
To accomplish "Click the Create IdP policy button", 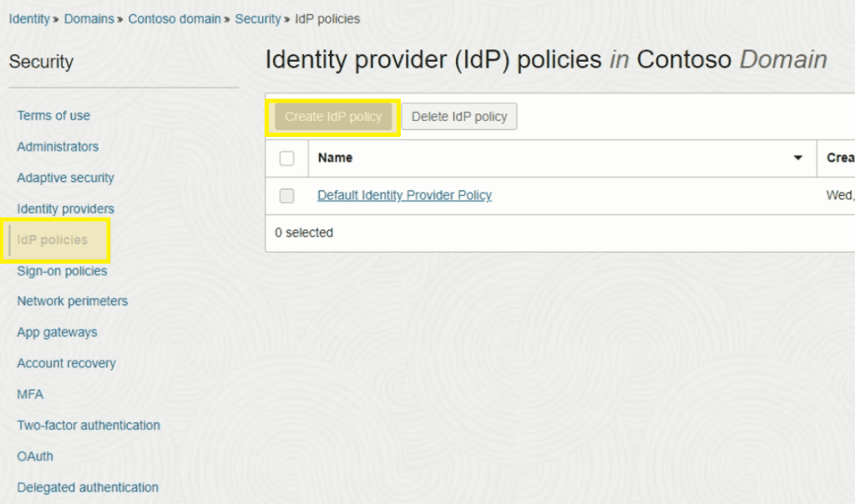I will [332, 116].
